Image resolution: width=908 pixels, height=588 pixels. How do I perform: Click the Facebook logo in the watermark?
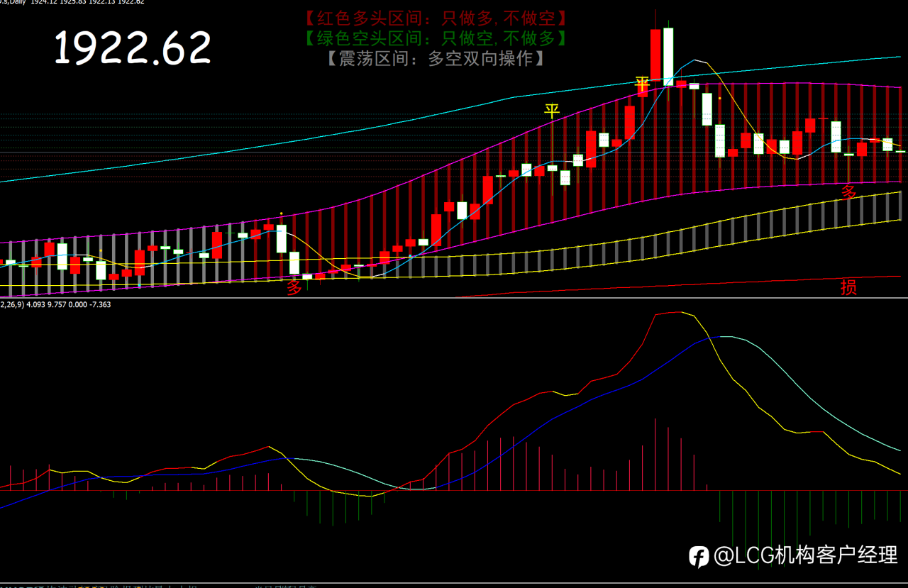tap(699, 557)
